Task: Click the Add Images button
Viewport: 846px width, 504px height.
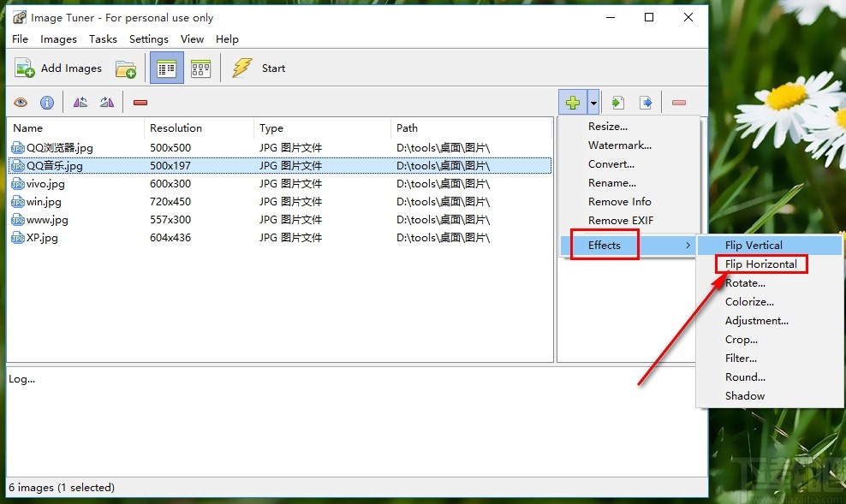Action: click(x=58, y=68)
